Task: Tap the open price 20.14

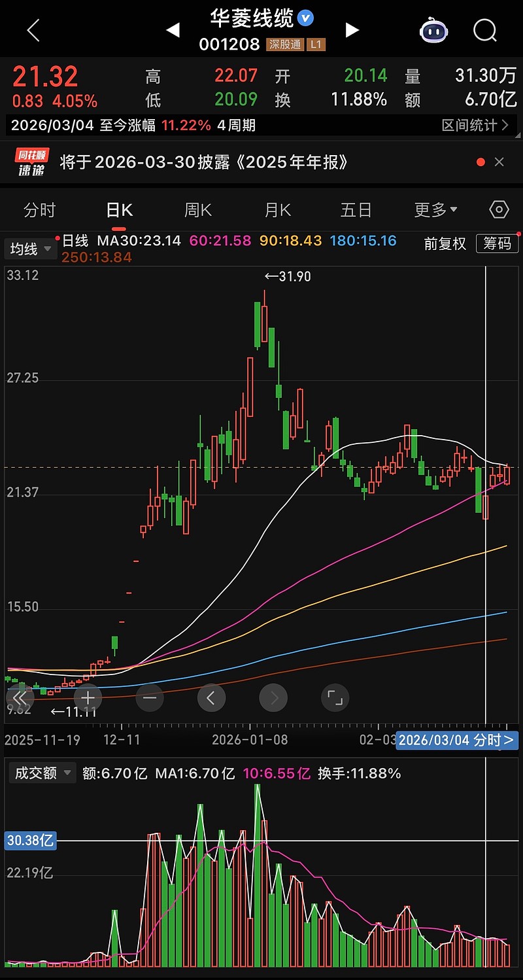Action: tap(366, 76)
